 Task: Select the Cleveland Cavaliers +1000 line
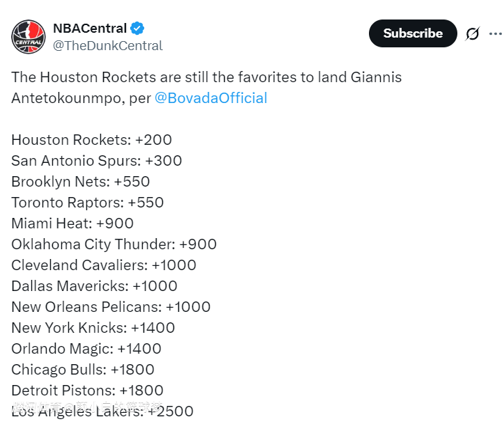click(x=104, y=265)
